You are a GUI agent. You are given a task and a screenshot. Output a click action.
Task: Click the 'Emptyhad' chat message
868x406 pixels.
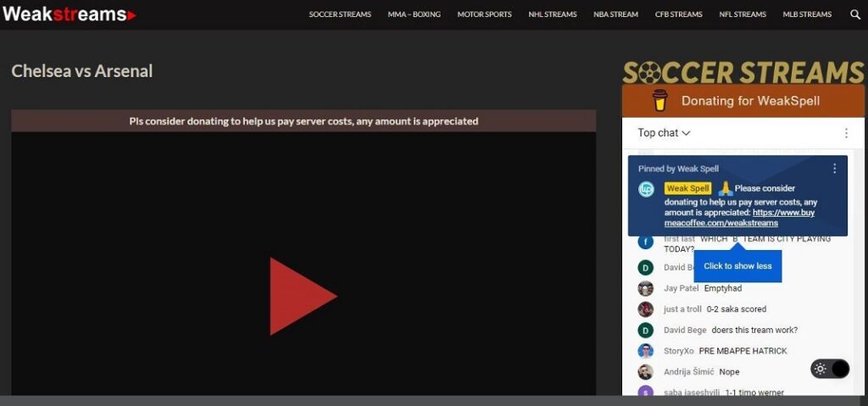pyautogui.click(x=723, y=288)
